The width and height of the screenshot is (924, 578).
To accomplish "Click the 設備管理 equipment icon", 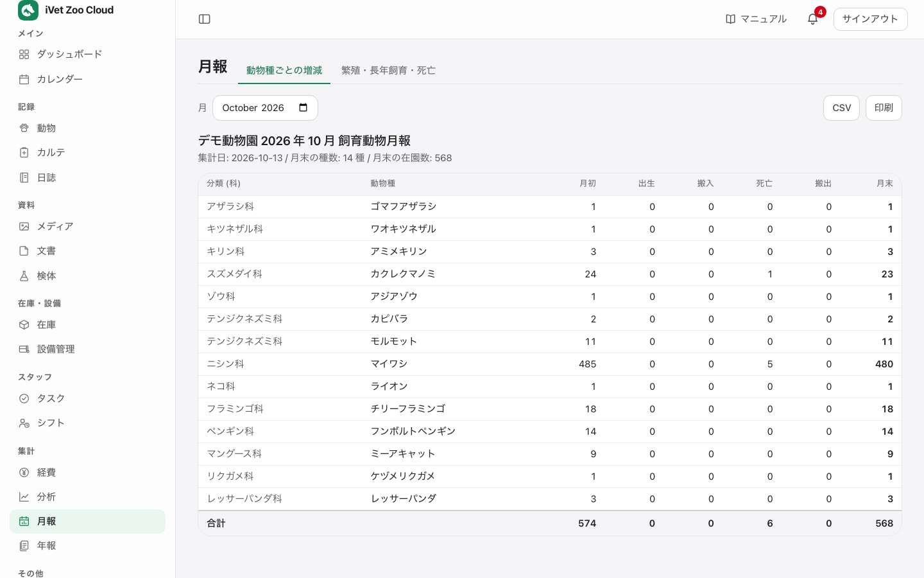I will tap(24, 349).
